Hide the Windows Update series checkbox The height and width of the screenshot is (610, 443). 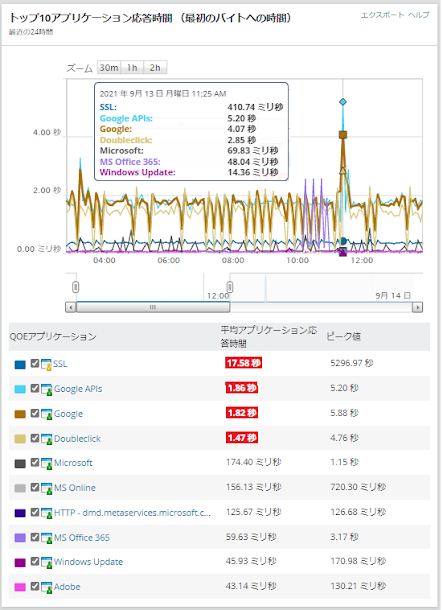point(35,562)
